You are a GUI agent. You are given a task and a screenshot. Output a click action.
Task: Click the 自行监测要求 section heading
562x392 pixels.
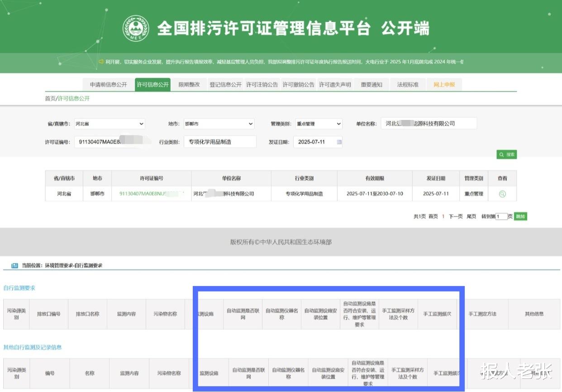[19, 288]
